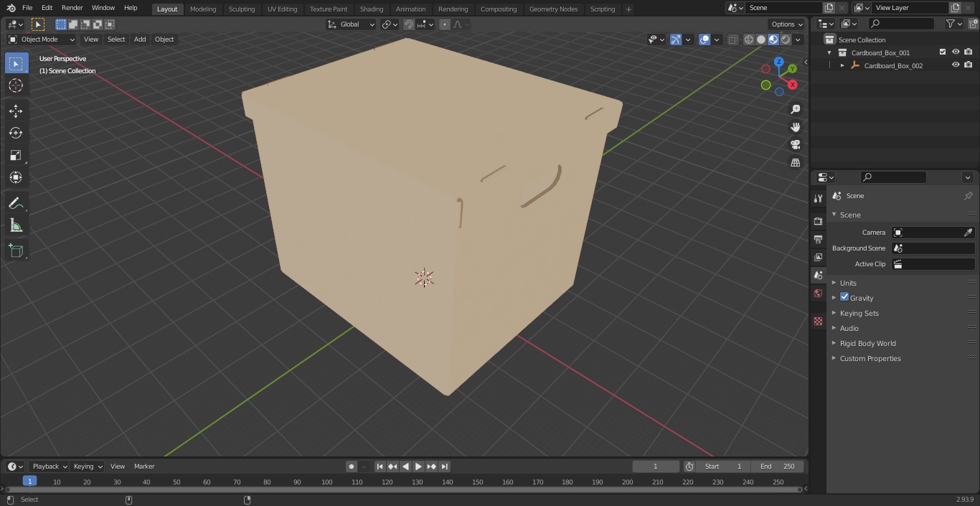Viewport: 980px width, 506px height.
Task: Click the Zoom magnifier viewport gizmo
Action: 795,109
